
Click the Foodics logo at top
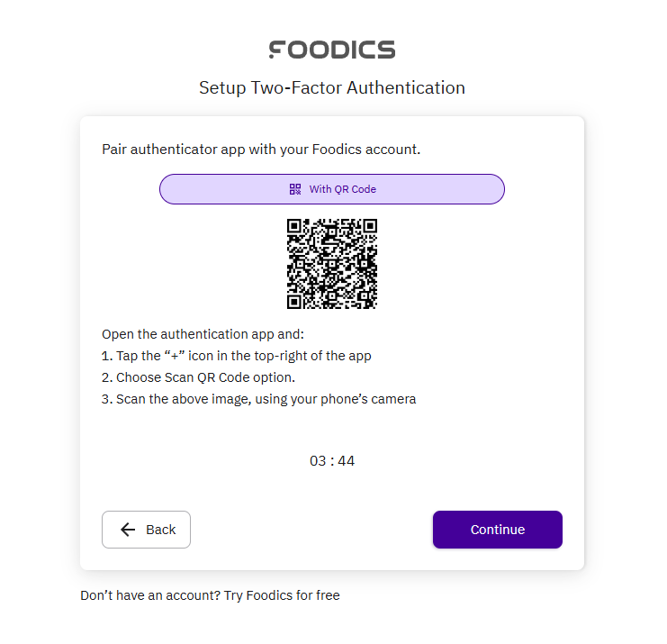pyautogui.click(x=332, y=50)
